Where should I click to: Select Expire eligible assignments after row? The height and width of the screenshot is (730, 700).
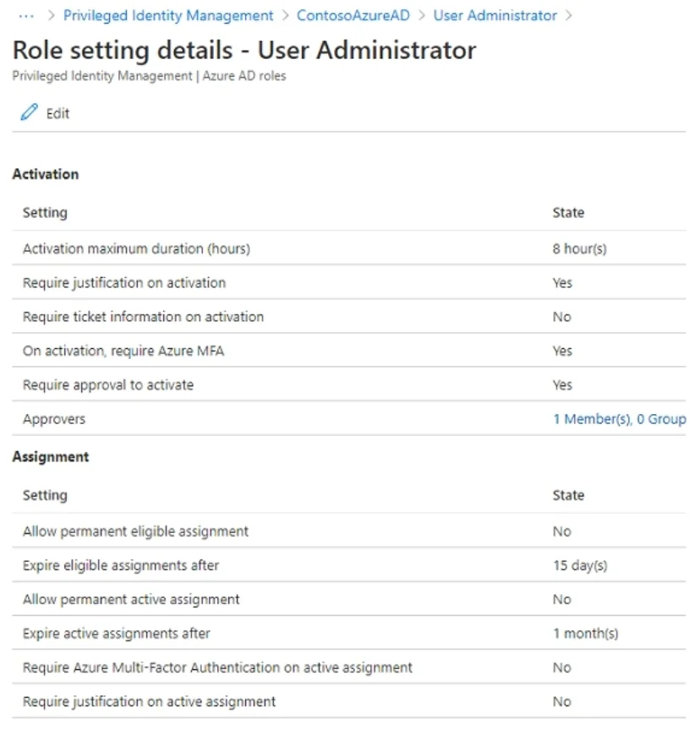click(x=349, y=564)
